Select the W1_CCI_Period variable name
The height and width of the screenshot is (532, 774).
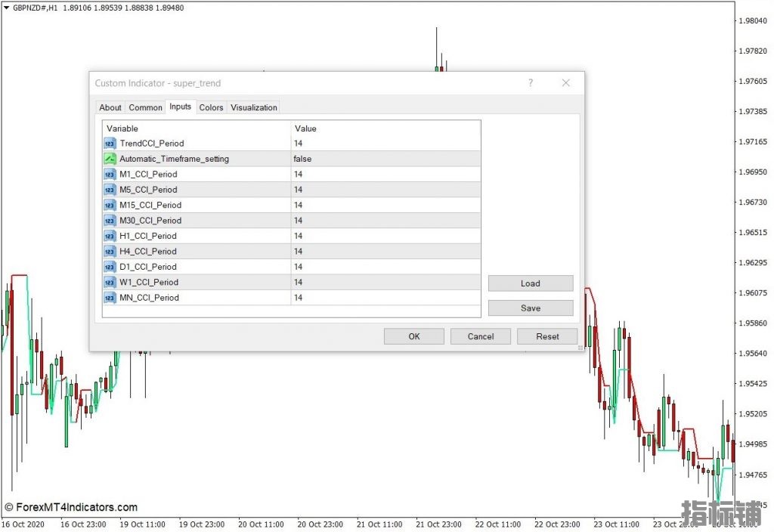tap(149, 283)
